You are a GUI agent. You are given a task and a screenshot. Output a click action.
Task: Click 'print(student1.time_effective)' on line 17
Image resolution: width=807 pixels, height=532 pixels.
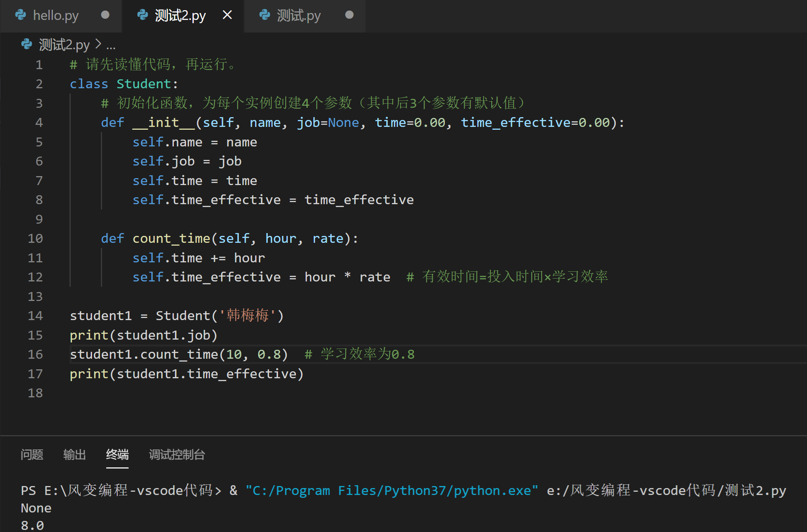(187, 374)
